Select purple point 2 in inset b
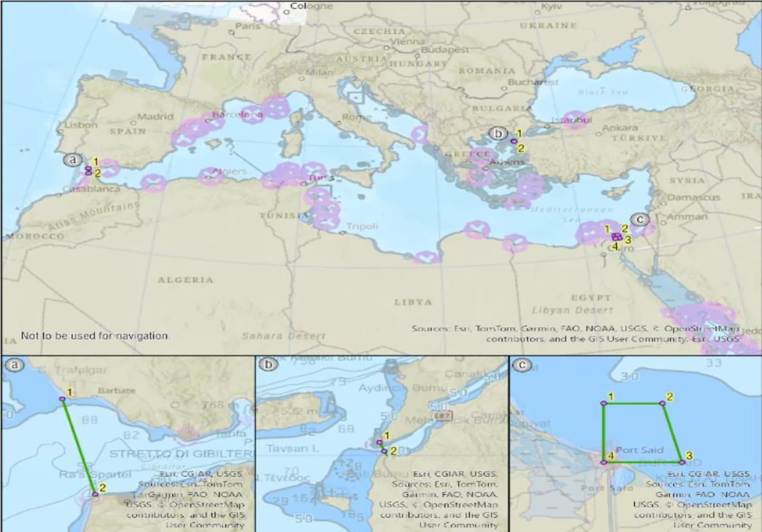Screen dimensions: 762x532 pyautogui.click(x=384, y=451)
